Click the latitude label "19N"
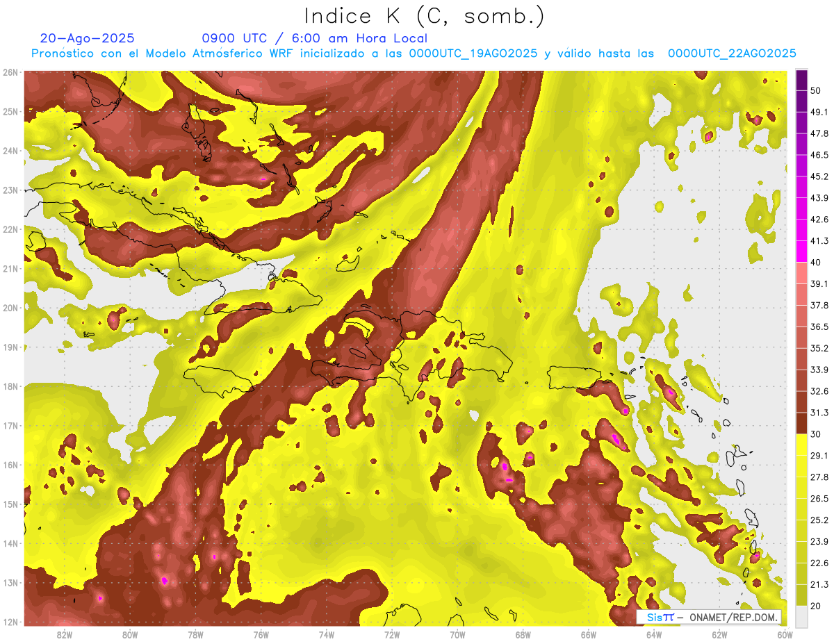Viewport: 834px width, 644px height. [10, 347]
